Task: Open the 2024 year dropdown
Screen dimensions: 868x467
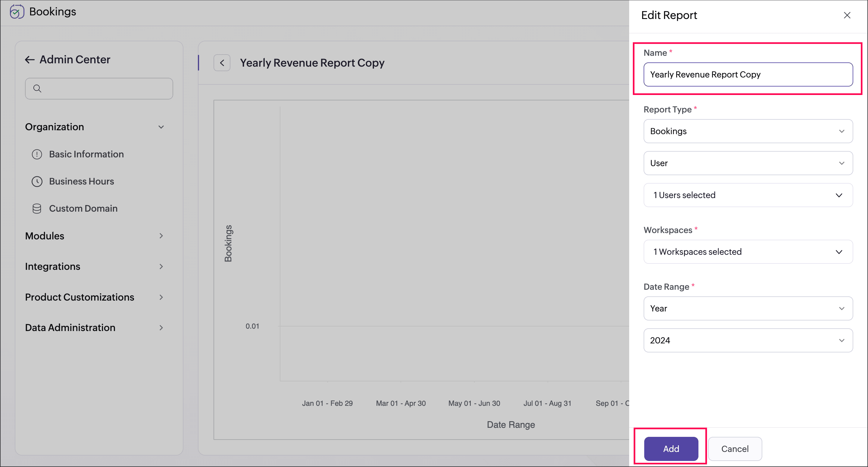Action: pos(748,341)
